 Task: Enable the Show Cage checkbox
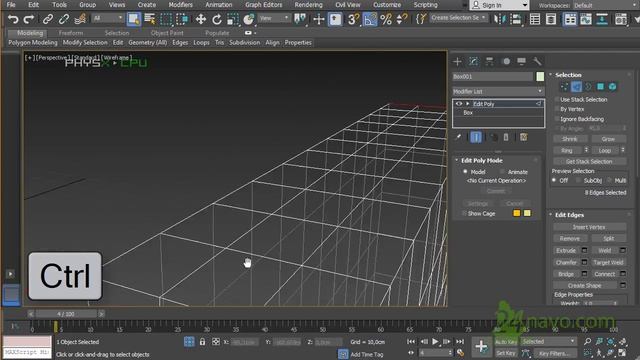[464, 213]
